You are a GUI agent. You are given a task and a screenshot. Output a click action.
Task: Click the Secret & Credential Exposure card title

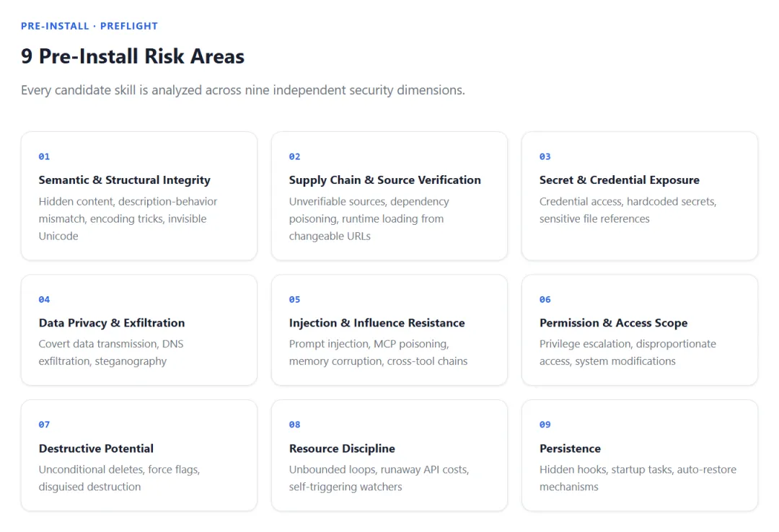click(619, 180)
